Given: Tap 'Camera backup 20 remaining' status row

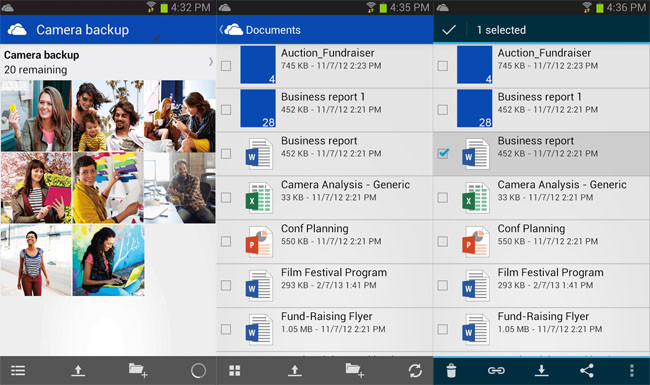Looking at the screenshot, I should (x=108, y=62).
